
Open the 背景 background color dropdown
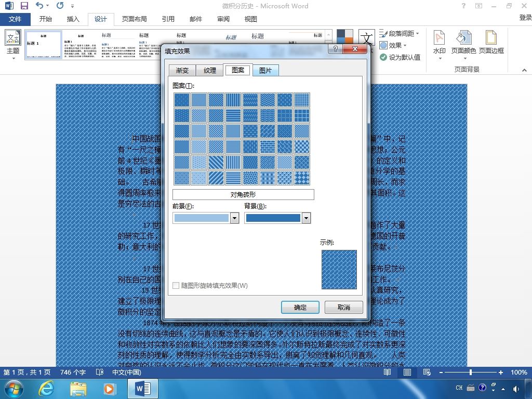306,218
